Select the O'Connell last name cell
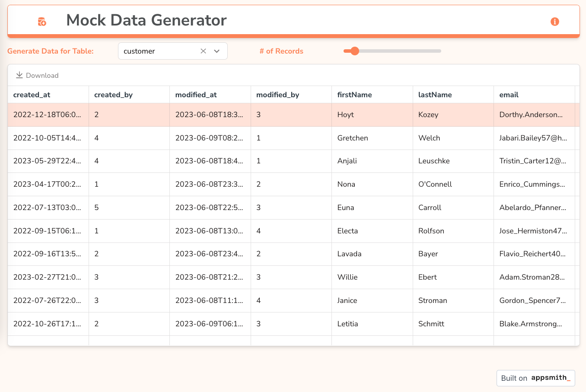Image resolution: width=586 pixels, height=392 pixels. (x=435, y=184)
